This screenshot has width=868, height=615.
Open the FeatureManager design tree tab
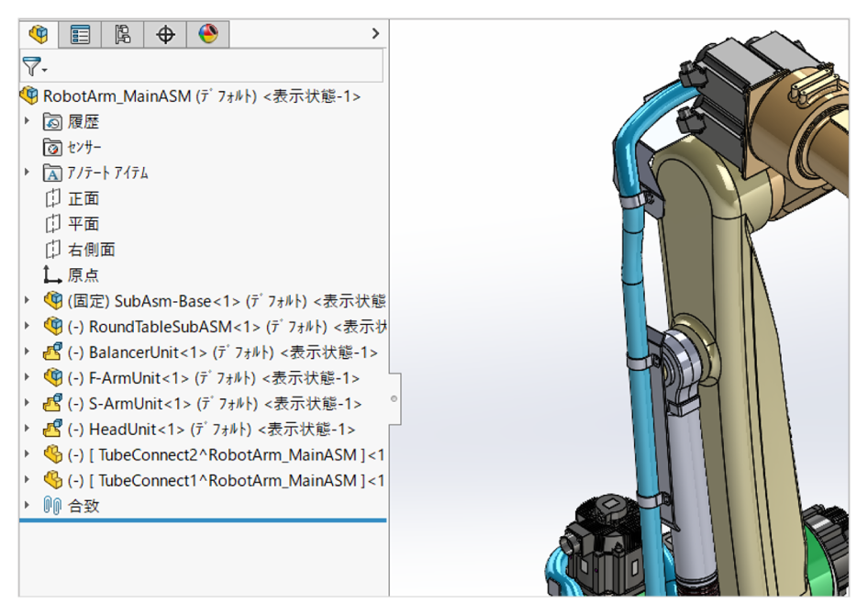[39, 35]
